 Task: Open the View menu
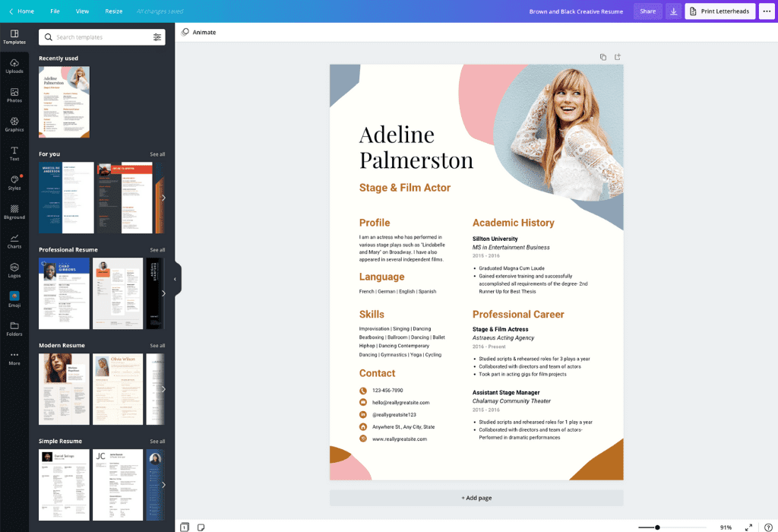pos(83,11)
